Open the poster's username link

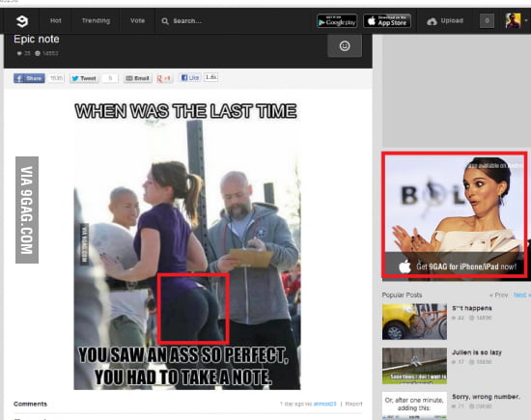tap(325, 404)
